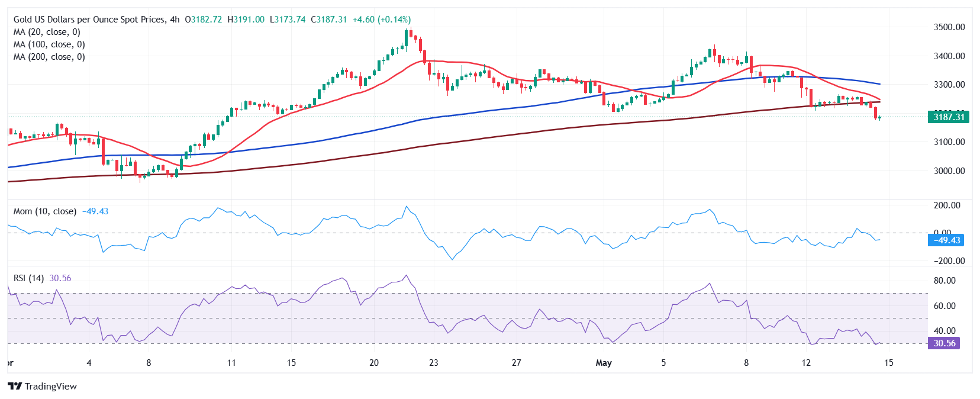Click the Gold US Dollars per Ounce title
Screen dimensions: 980x399
coord(89,20)
